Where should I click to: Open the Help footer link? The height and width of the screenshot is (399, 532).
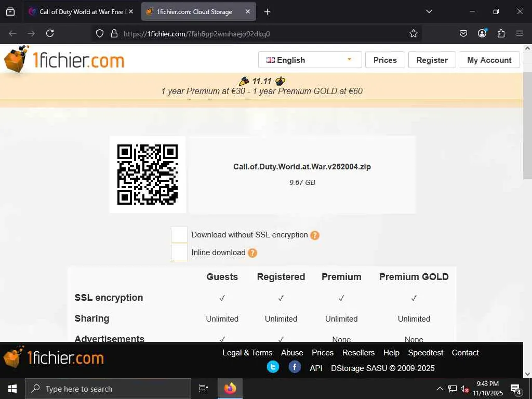point(391,353)
